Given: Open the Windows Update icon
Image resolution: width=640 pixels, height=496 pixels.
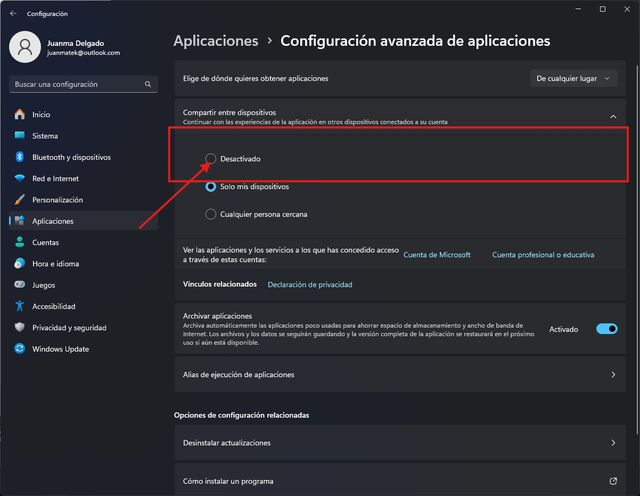Looking at the screenshot, I should (x=20, y=349).
